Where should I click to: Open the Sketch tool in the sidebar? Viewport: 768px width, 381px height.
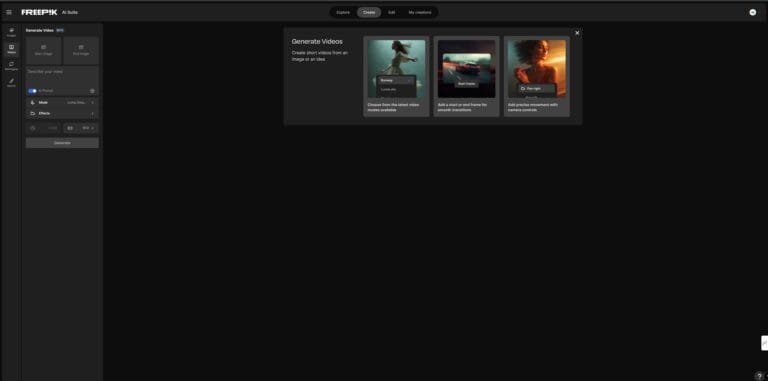point(11,82)
